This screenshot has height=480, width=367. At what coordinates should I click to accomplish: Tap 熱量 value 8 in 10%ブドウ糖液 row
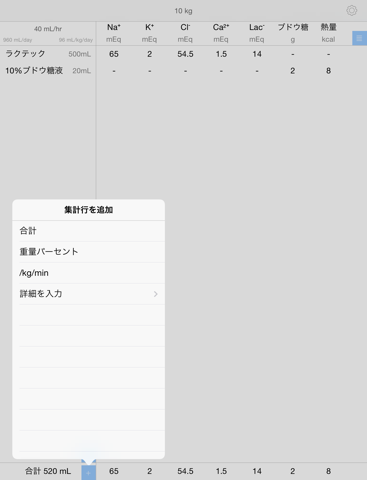point(328,71)
